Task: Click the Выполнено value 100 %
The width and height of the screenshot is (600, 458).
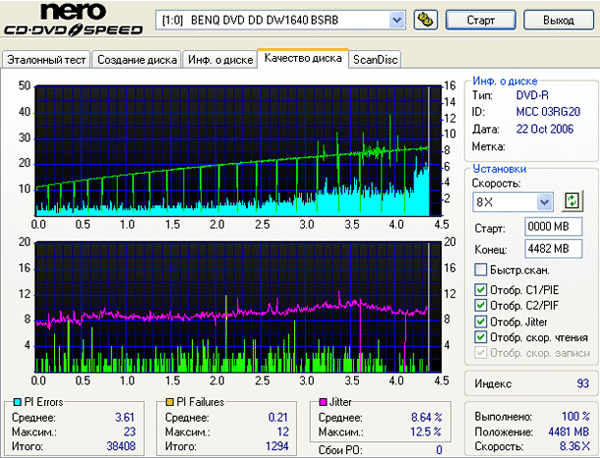Action: pos(575,416)
